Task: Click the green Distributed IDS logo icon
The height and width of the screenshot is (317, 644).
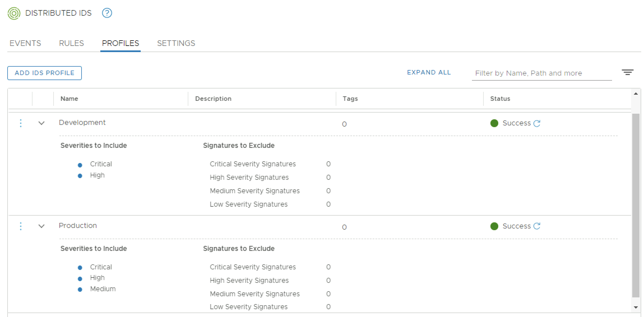Action: point(14,13)
